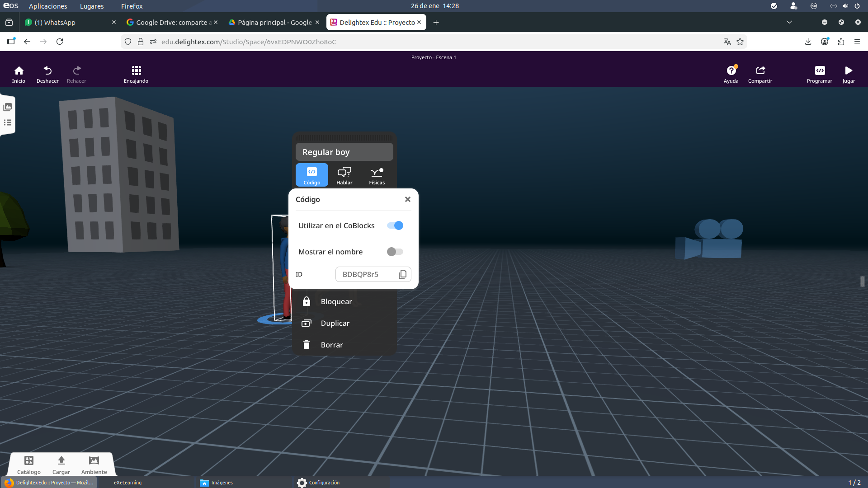
Task: Close the Código popup
Action: [x=407, y=199]
